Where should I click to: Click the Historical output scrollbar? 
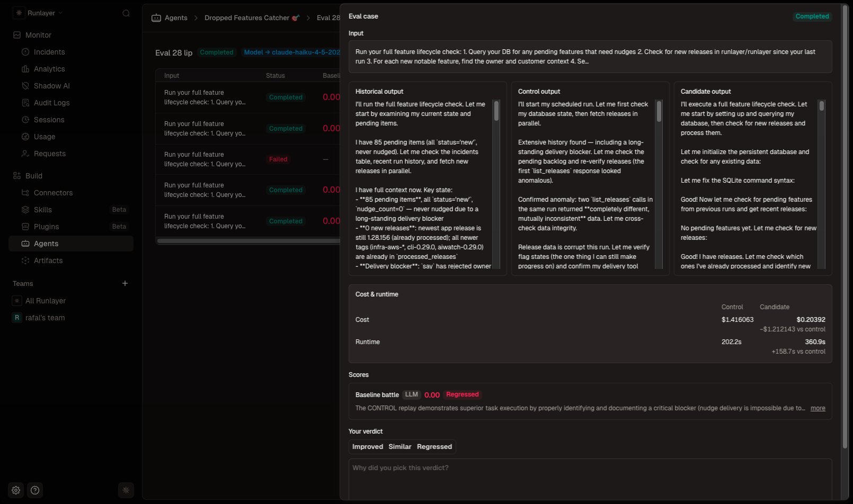coord(496,111)
